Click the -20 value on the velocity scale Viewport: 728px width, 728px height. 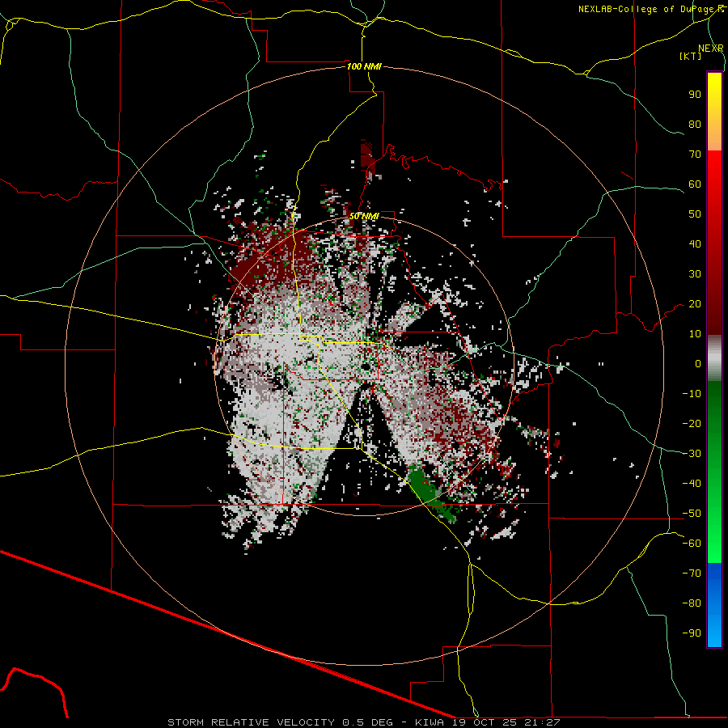pos(692,423)
